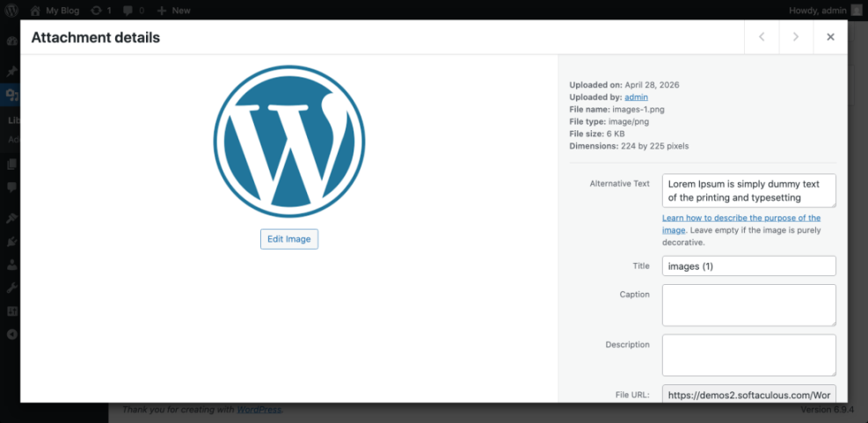Select the File URL field
The height and width of the screenshot is (423, 868).
pyautogui.click(x=749, y=394)
